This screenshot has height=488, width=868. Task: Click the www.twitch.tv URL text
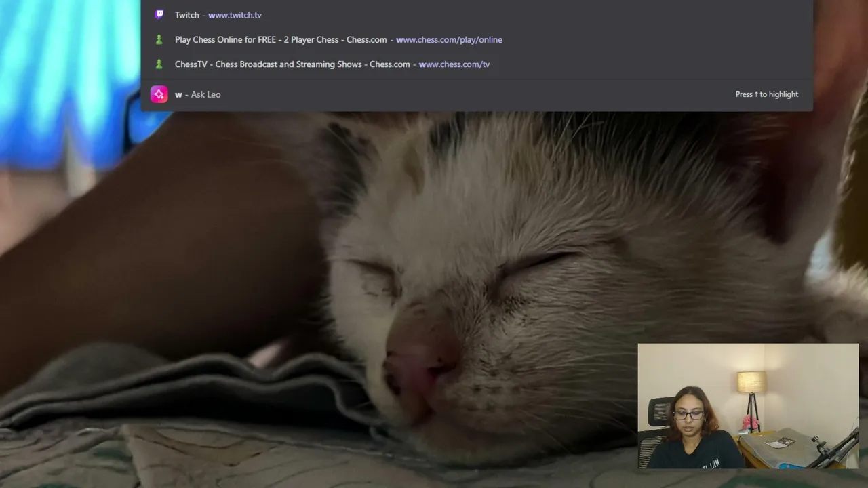point(235,15)
